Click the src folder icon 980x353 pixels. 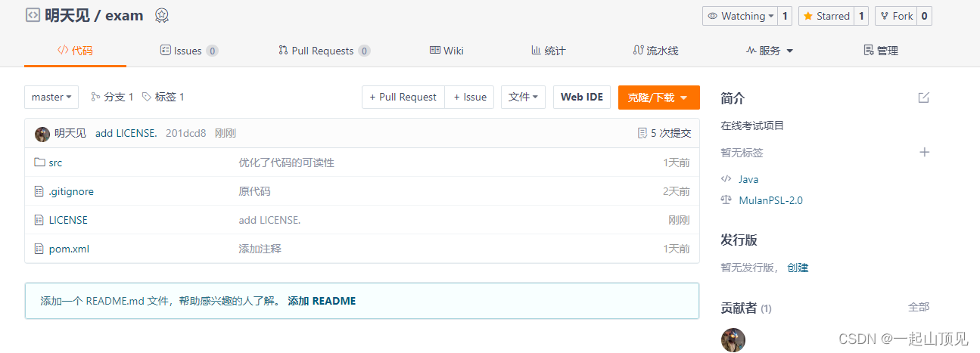(39, 163)
